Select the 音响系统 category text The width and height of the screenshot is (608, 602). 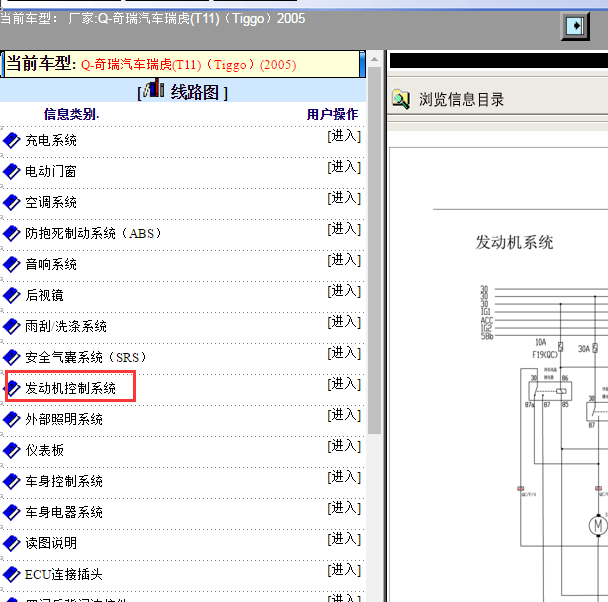[51, 264]
